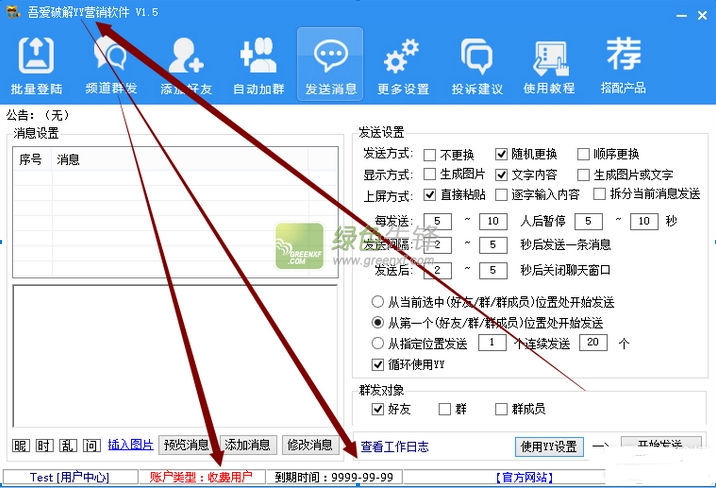This screenshot has height=488, width=716.
Task: Enable 顺序更换 checkbox
Action: pyautogui.click(x=583, y=154)
